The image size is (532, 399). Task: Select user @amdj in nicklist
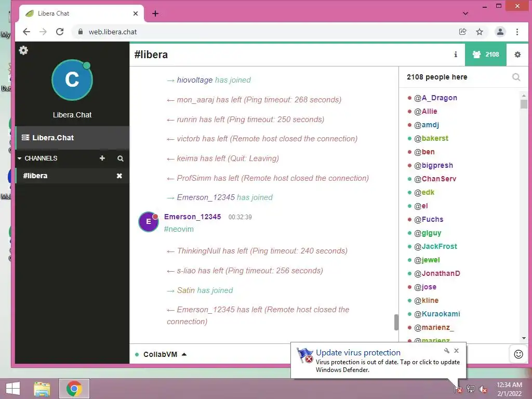point(427,125)
